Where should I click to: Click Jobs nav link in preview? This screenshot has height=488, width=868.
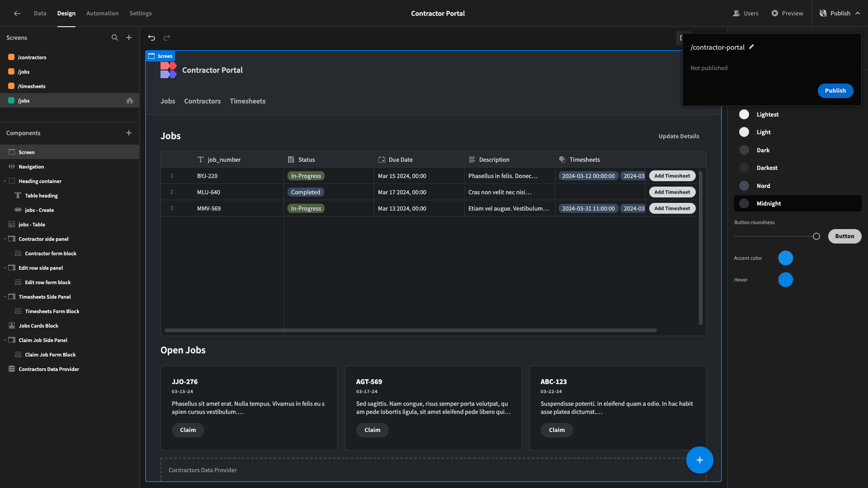(x=168, y=101)
